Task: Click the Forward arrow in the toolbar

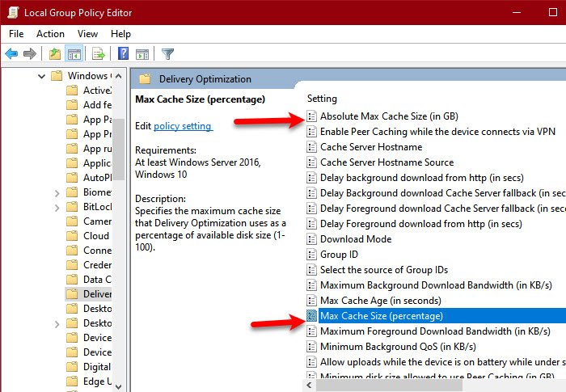Action: pos(31,54)
